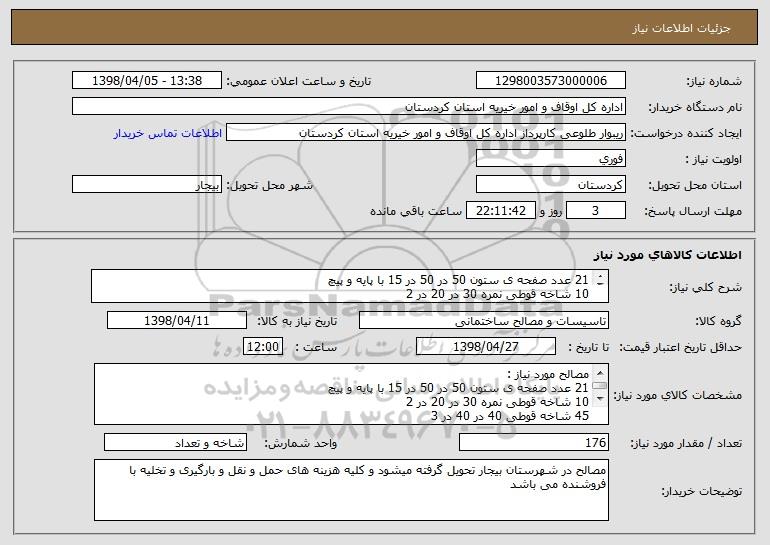Click the label تعداد / مقدار مورد نیاز

[x=686, y=443]
